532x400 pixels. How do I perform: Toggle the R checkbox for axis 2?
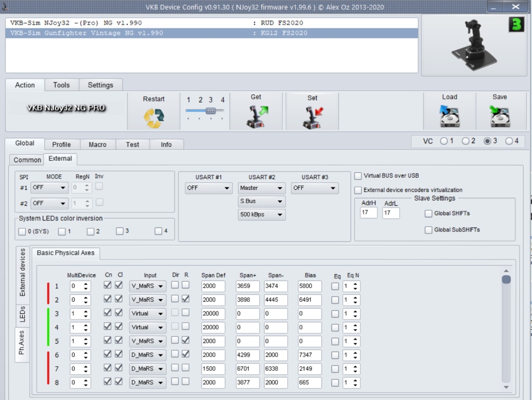pyautogui.click(x=185, y=299)
